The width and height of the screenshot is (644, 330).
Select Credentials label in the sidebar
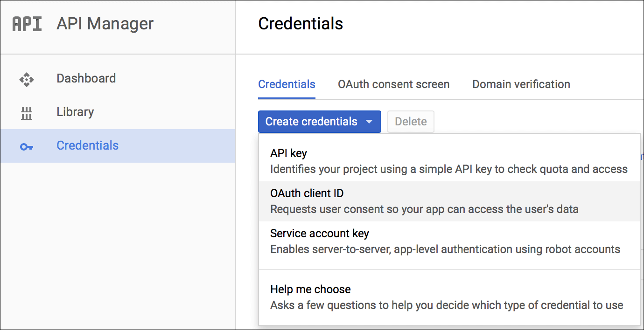pyautogui.click(x=87, y=145)
